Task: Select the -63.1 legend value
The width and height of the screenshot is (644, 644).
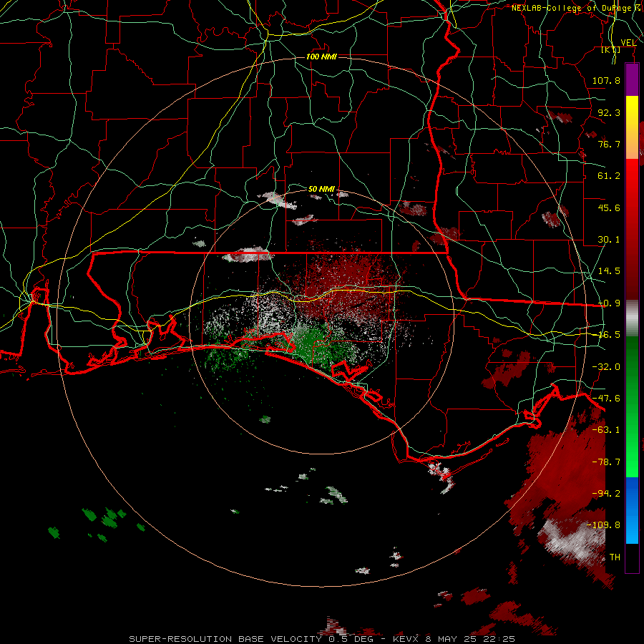Action: click(606, 430)
